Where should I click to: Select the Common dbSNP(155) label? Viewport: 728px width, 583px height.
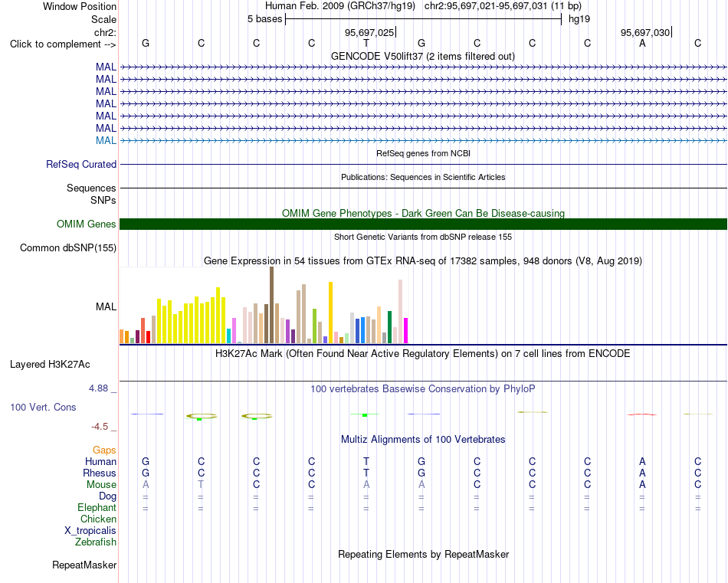[x=67, y=248]
